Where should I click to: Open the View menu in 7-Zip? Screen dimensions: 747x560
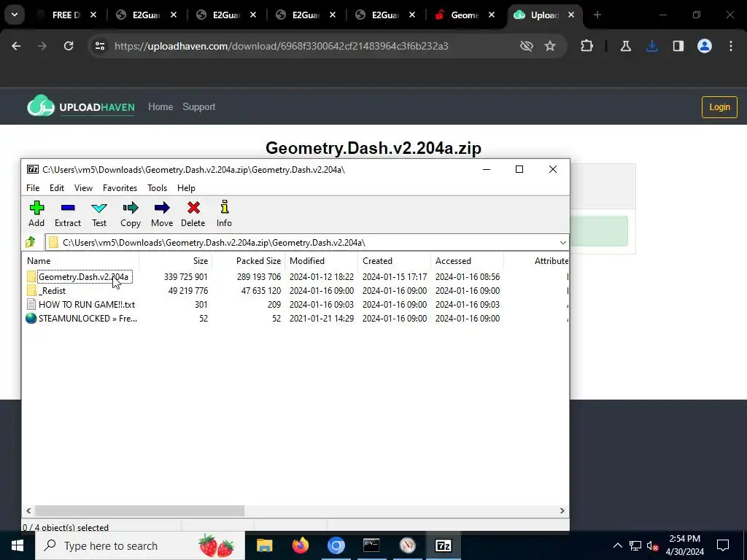click(x=83, y=188)
